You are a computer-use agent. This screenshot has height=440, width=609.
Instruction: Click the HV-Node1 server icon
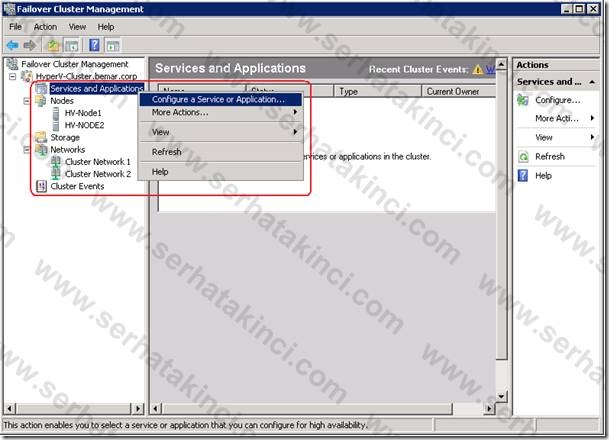pyautogui.click(x=56, y=113)
